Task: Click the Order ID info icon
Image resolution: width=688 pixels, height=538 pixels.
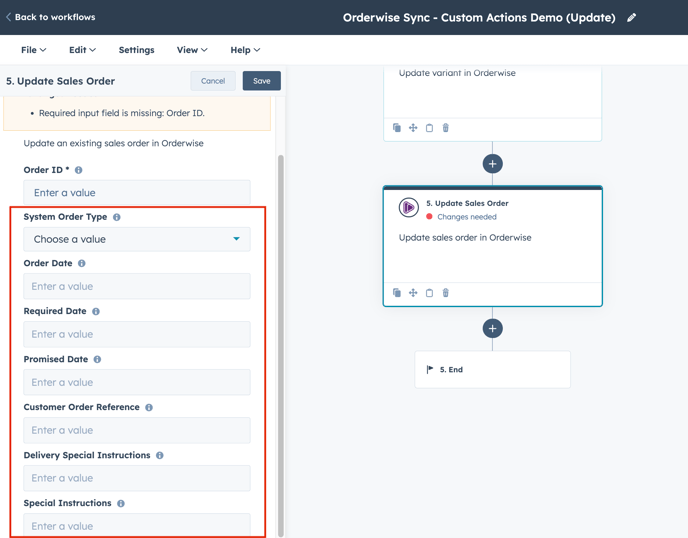Action: click(79, 170)
